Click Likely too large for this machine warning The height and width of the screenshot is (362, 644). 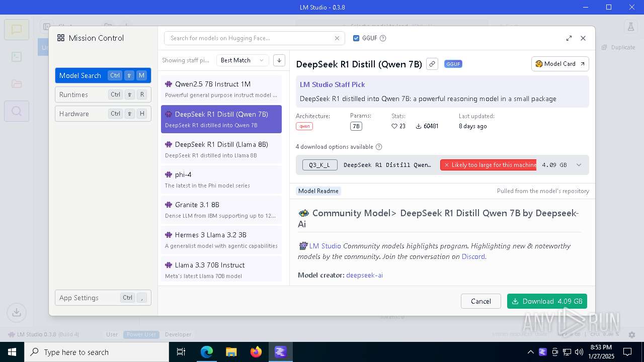pos(488,165)
